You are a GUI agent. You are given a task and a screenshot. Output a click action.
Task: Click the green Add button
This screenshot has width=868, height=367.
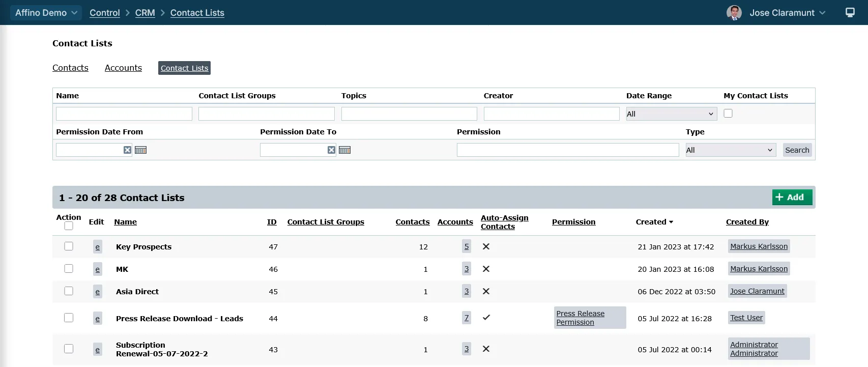[792, 197]
